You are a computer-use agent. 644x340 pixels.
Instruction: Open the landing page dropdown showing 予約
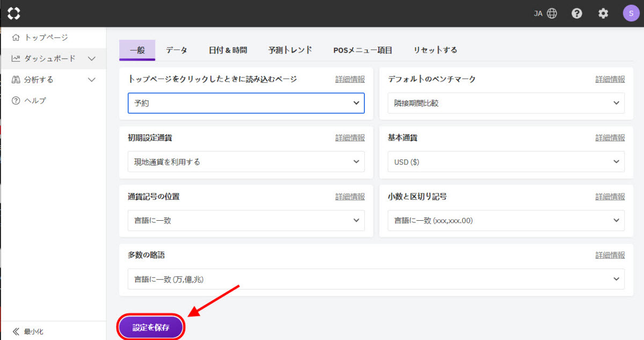click(x=246, y=103)
